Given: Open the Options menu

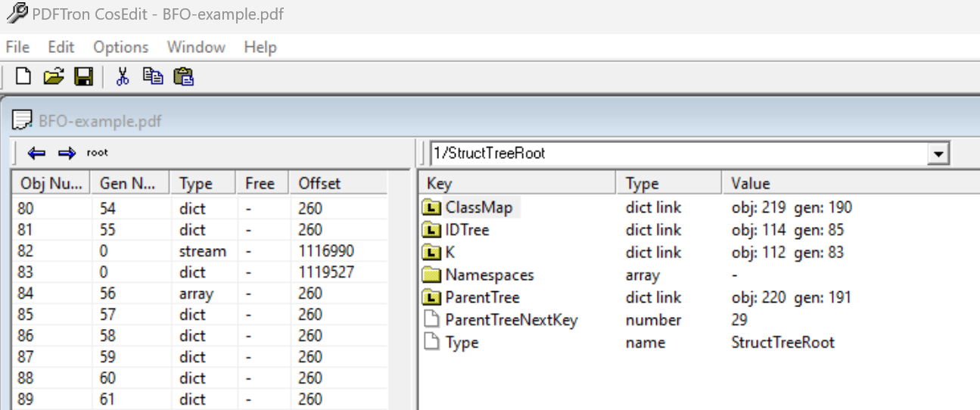Looking at the screenshot, I should point(121,47).
